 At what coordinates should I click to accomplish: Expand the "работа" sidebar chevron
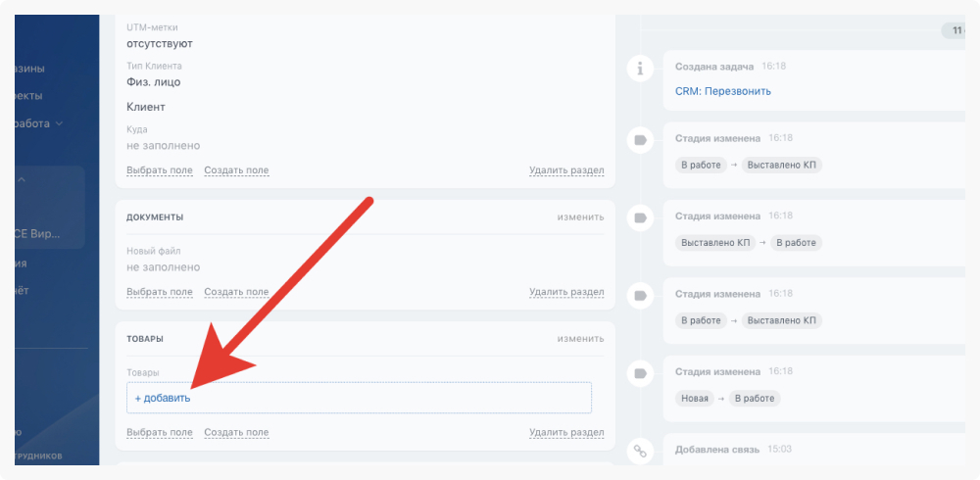click(x=59, y=123)
